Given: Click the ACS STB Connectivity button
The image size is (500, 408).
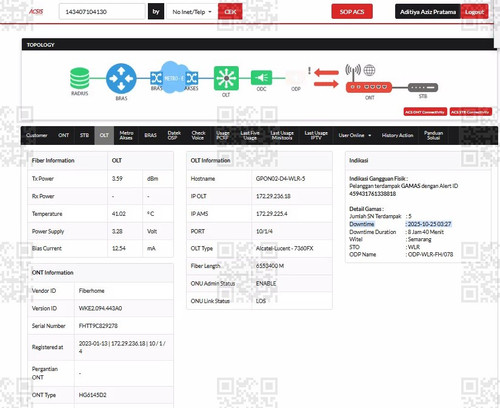Looking at the screenshot, I should [470, 112].
